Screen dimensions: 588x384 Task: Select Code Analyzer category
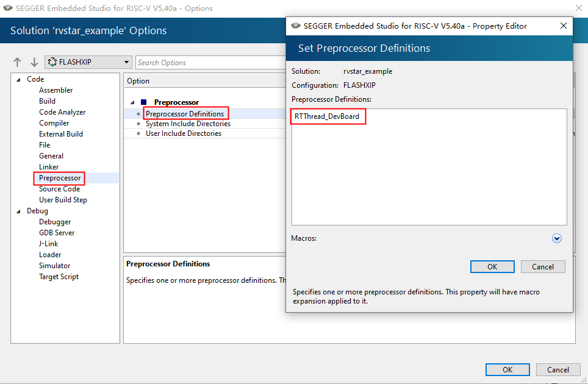point(62,112)
